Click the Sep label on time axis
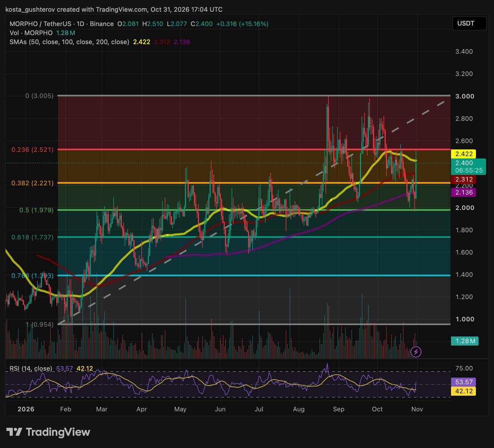Screen dimensions: 494x448 point(338,409)
